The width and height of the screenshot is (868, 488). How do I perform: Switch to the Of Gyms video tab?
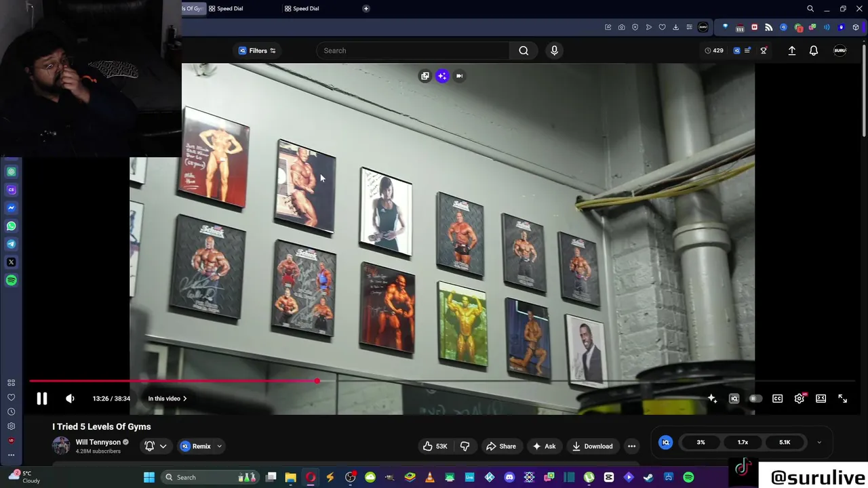pos(193,8)
